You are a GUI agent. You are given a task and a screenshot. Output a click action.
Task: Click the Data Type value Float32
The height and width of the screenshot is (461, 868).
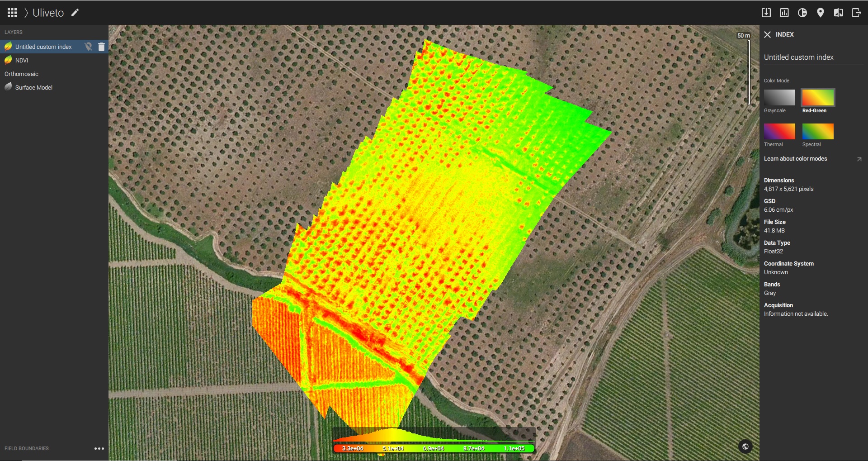[774, 252]
